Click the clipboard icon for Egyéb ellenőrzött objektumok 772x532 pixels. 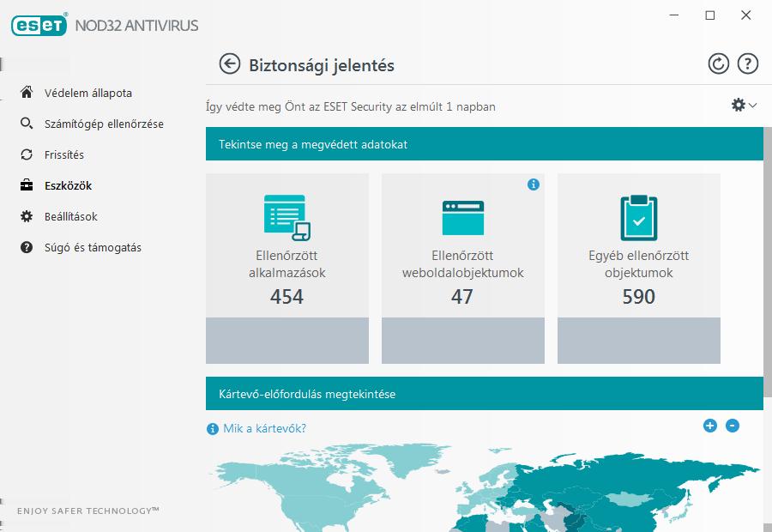tap(638, 217)
